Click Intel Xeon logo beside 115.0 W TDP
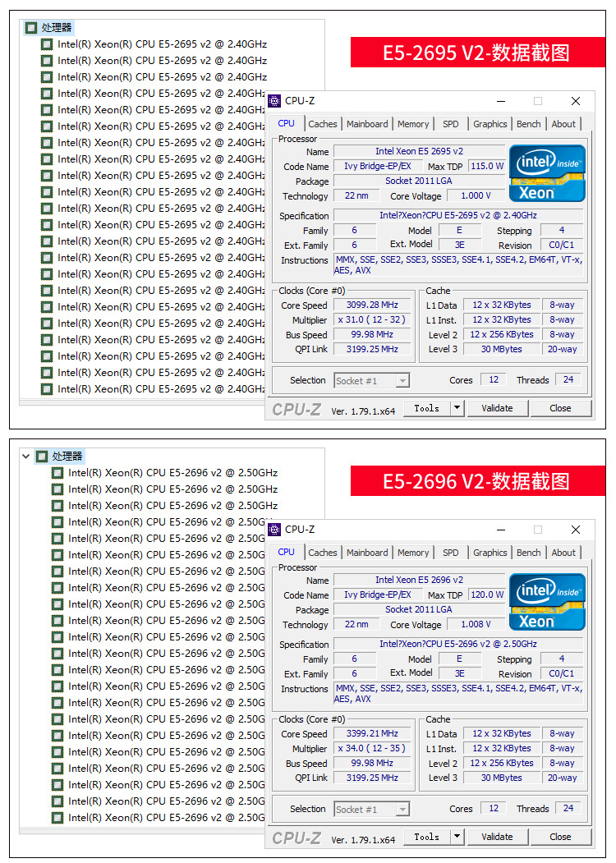This screenshot has width=616, height=863. [x=547, y=172]
